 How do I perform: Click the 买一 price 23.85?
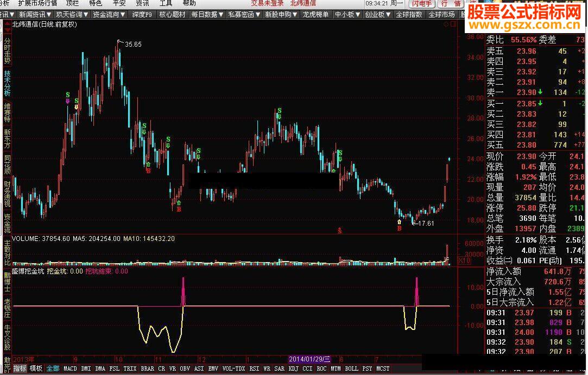pyautogui.click(x=527, y=104)
